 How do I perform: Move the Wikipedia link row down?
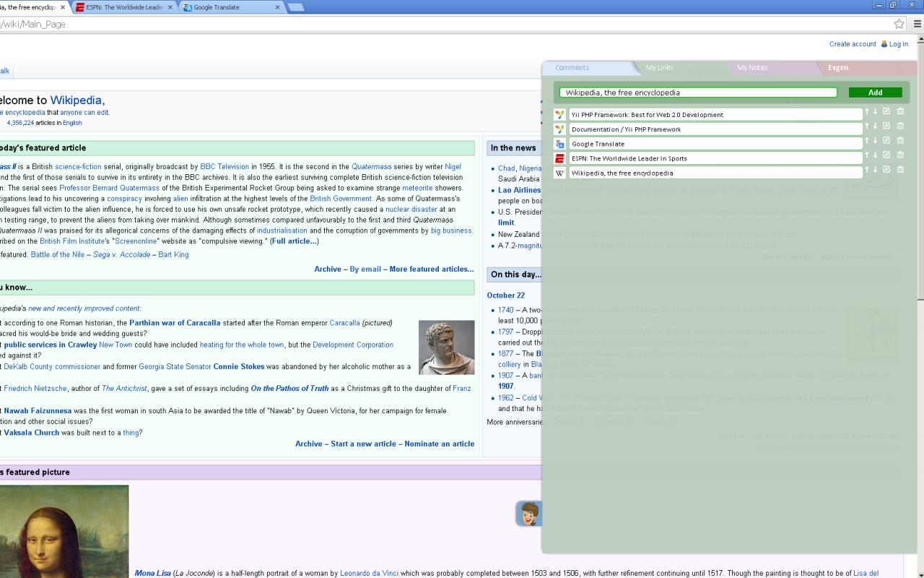point(875,169)
